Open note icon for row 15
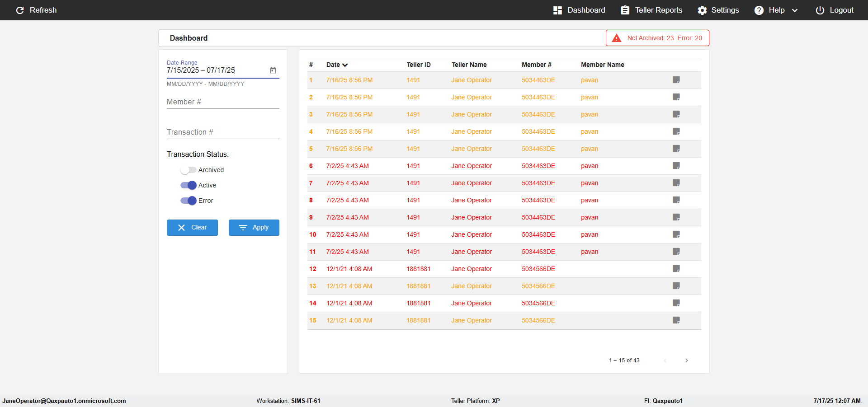The width and height of the screenshot is (868, 407). click(x=676, y=320)
